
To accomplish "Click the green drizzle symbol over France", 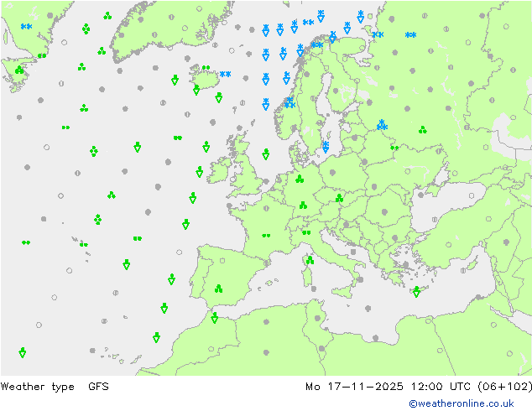I will tap(266, 236).
